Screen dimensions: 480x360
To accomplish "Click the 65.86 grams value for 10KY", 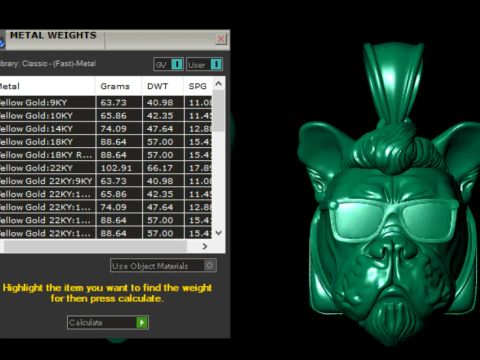I will tap(114, 116).
